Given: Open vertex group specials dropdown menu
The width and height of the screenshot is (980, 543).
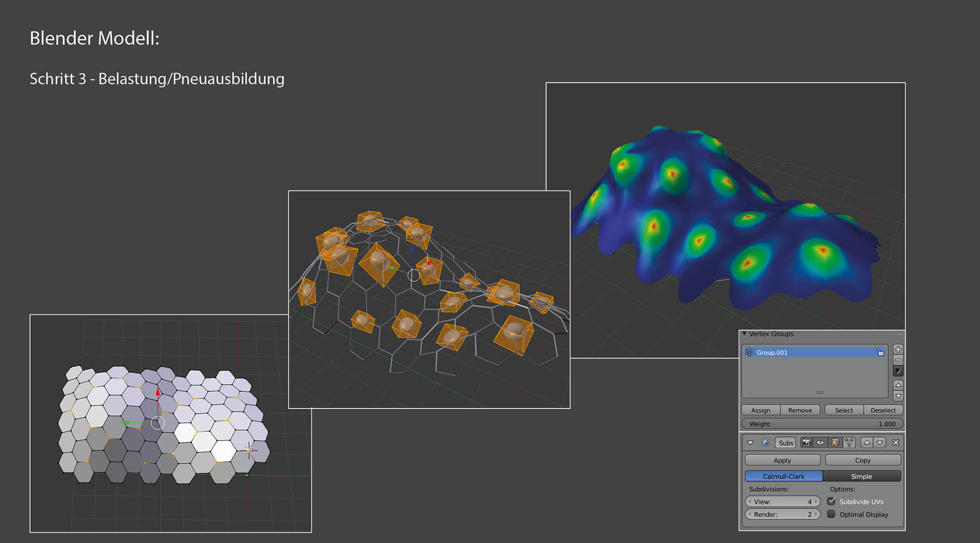Looking at the screenshot, I should (x=898, y=371).
